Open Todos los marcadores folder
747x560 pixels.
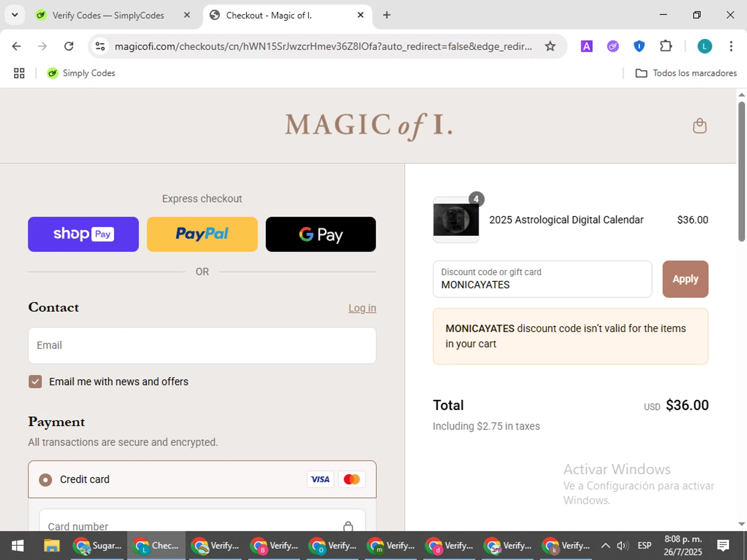pyautogui.click(x=686, y=73)
